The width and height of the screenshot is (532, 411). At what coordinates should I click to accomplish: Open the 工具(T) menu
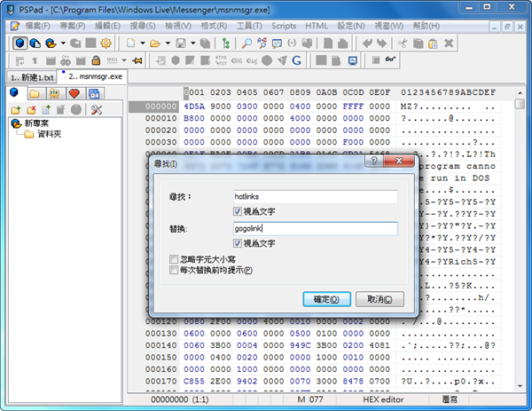249,26
